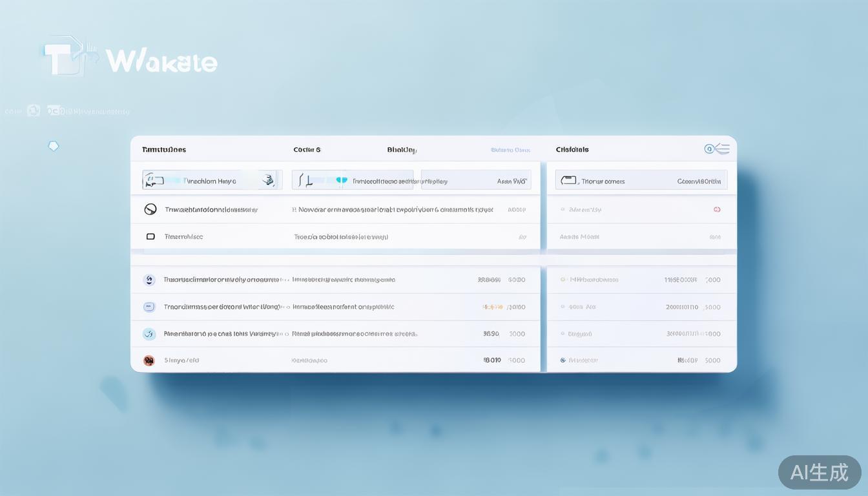The image size is (868, 496).
Task: Click the light-blue link text in the header row
Action: click(x=510, y=149)
